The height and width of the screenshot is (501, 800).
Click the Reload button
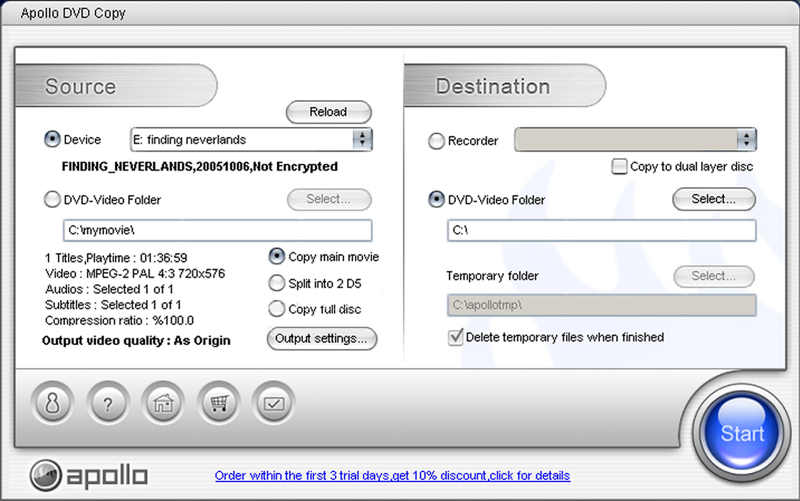coord(329,112)
